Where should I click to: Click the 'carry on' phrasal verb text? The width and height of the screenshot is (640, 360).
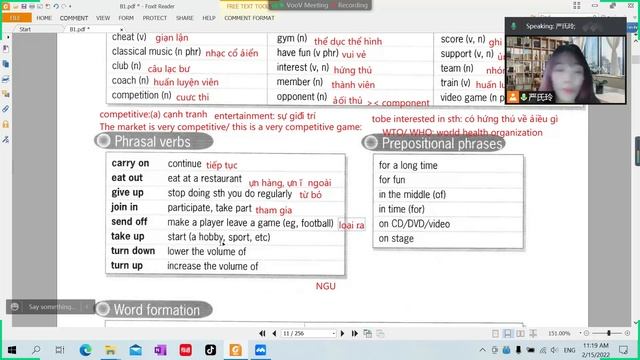130,163
